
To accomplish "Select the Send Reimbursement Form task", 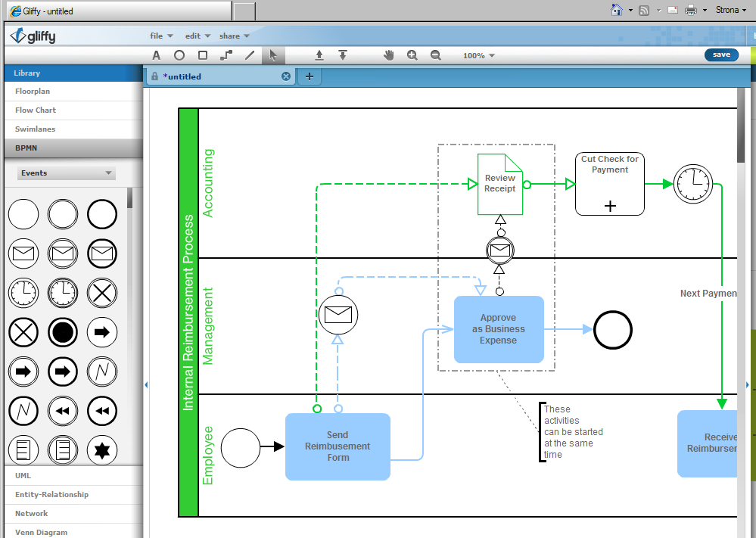I will click(x=338, y=446).
